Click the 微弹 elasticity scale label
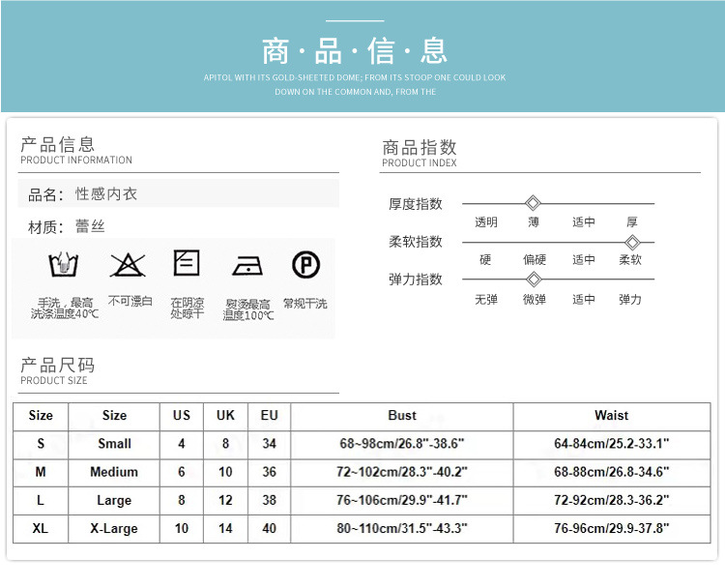725x588 pixels. 535,300
